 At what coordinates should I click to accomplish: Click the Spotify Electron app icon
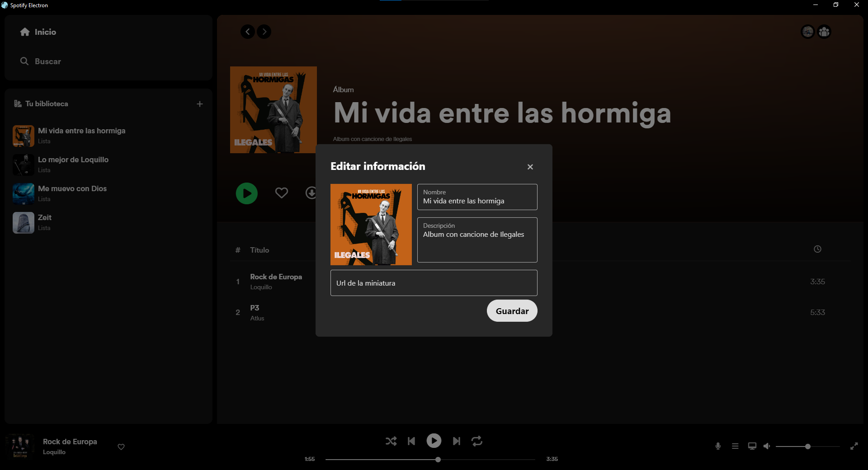(x=5, y=5)
